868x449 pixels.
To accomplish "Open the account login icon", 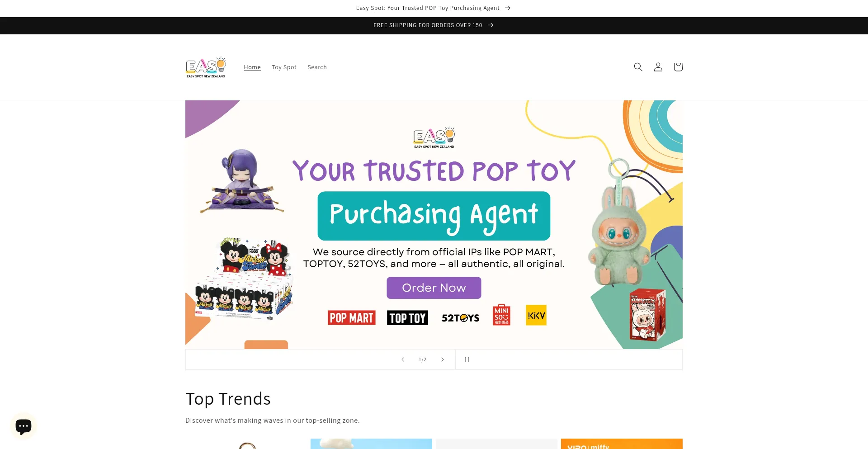I will [x=658, y=67].
